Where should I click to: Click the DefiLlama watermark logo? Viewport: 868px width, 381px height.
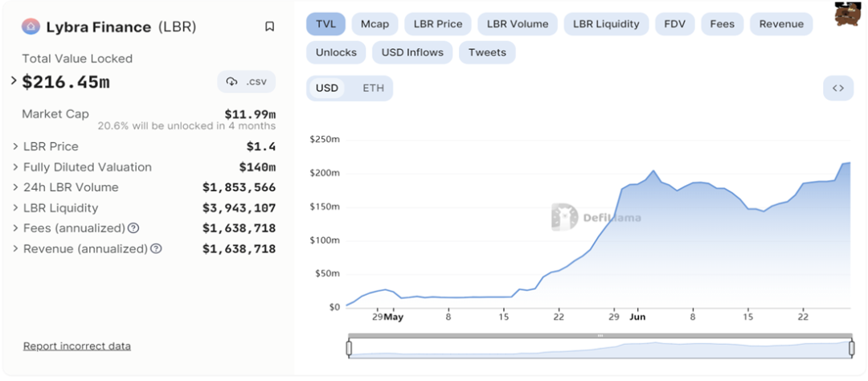pos(564,217)
